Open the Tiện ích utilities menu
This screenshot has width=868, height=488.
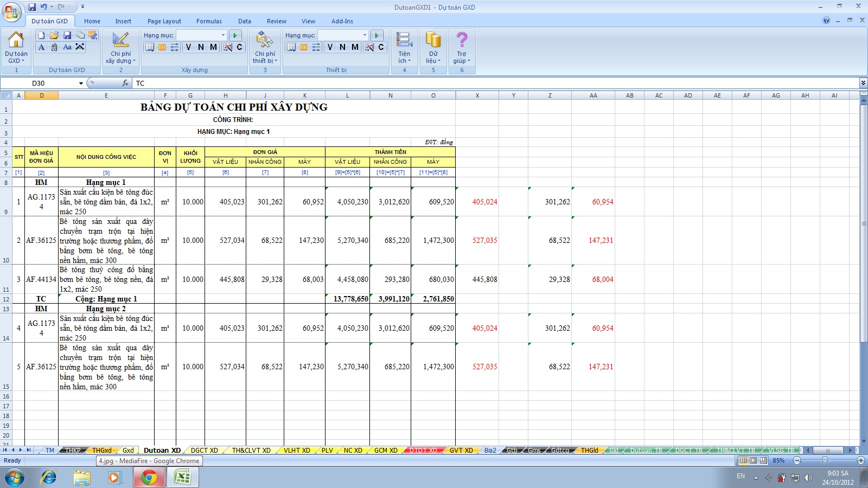(x=404, y=48)
